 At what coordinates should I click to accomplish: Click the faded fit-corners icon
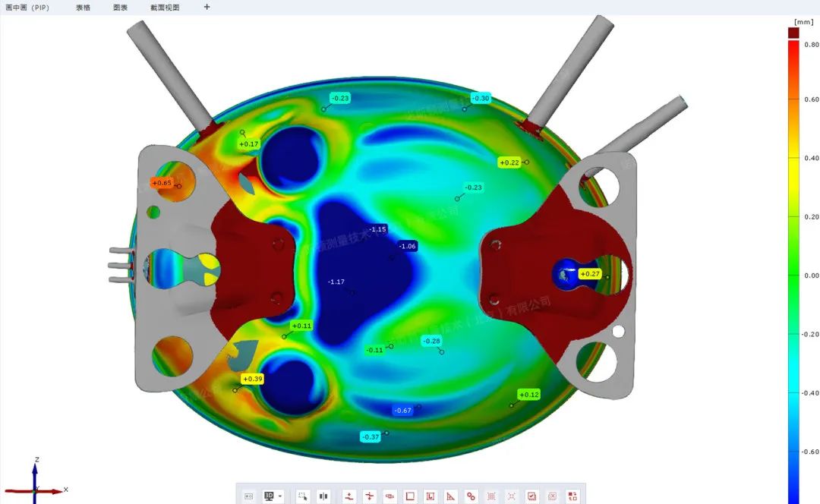click(x=512, y=496)
